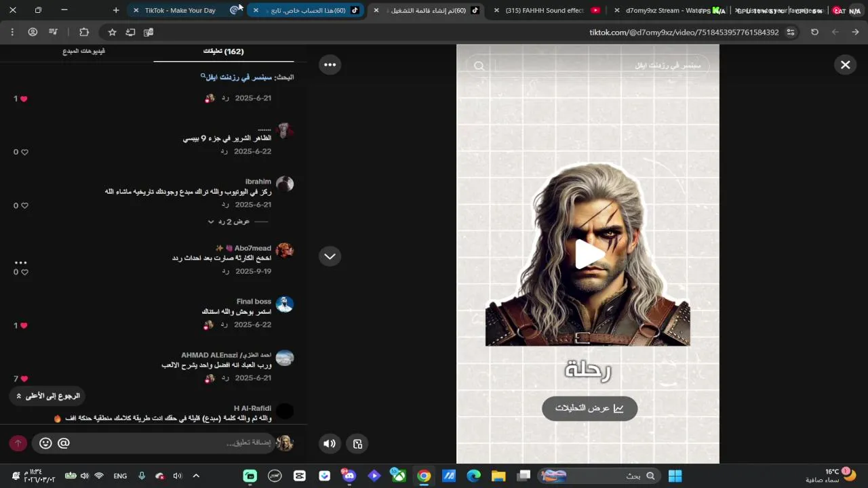
Task: Open AHMAD ALEnazi's profile avatar
Action: click(285, 357)
